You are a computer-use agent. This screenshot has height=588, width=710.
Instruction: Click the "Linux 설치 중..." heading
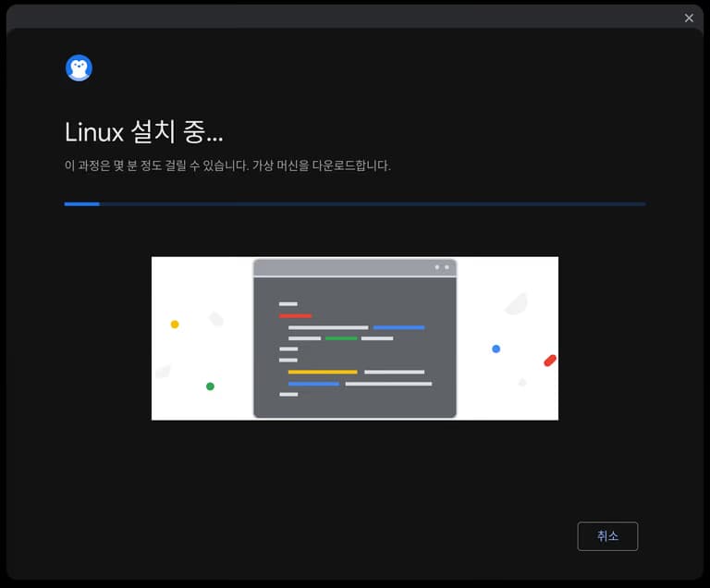click(x=143, y=132)
